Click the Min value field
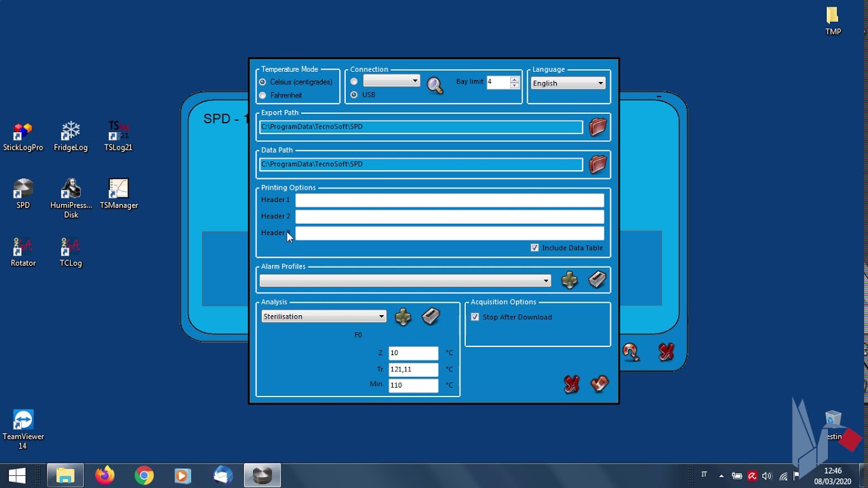868x488 pixels. tap(414, 385)
